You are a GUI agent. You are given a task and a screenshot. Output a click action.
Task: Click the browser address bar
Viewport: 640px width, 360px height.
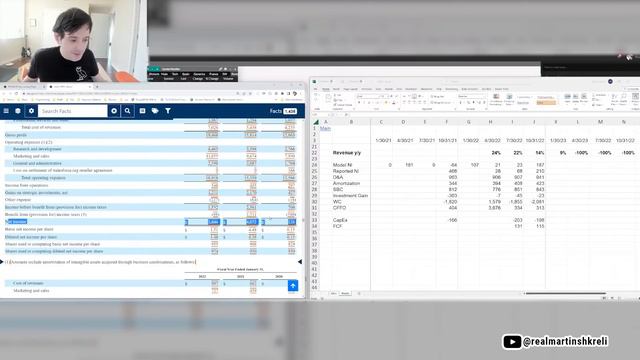coord(131,93)
